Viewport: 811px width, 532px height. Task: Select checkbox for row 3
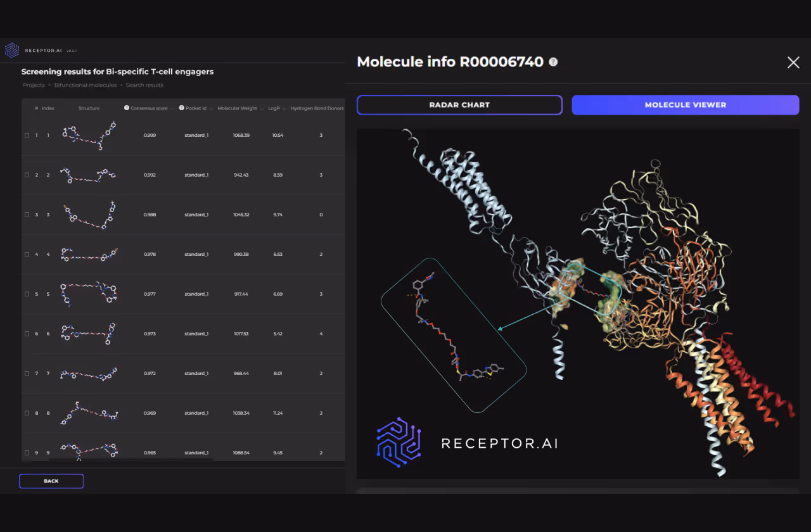(x=27, y=215)
